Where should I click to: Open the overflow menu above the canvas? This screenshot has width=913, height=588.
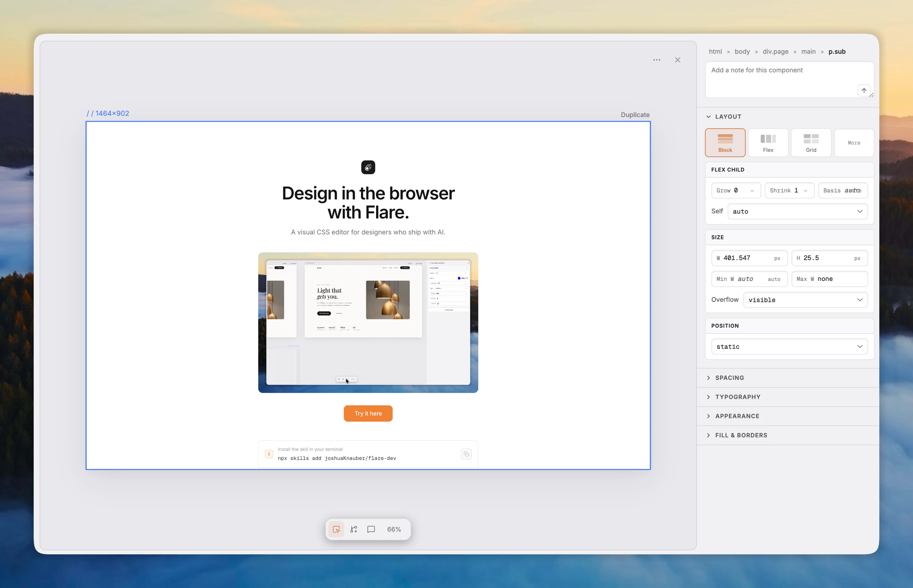656,59
